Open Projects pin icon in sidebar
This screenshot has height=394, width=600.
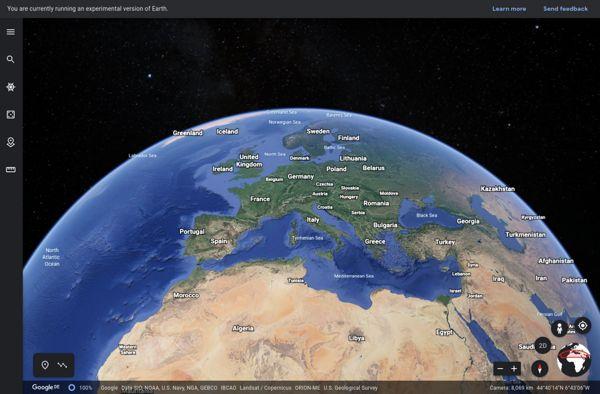(11, 142)
